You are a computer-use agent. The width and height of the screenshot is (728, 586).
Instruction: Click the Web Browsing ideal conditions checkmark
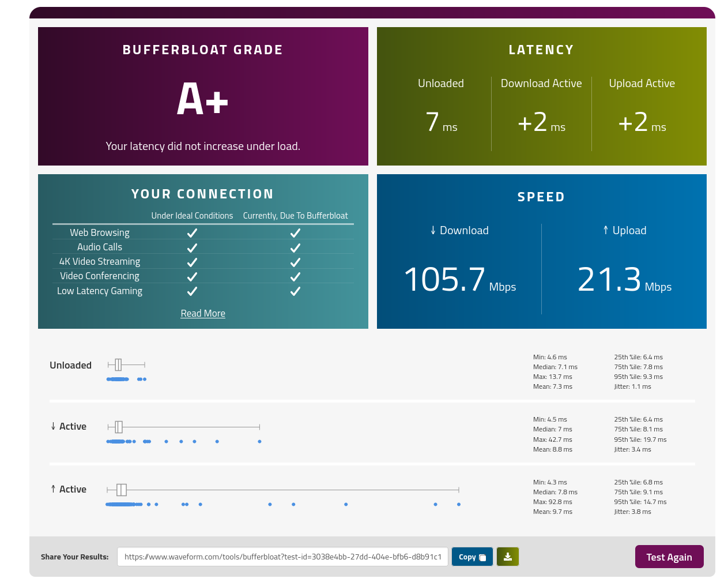coord(192,233)
